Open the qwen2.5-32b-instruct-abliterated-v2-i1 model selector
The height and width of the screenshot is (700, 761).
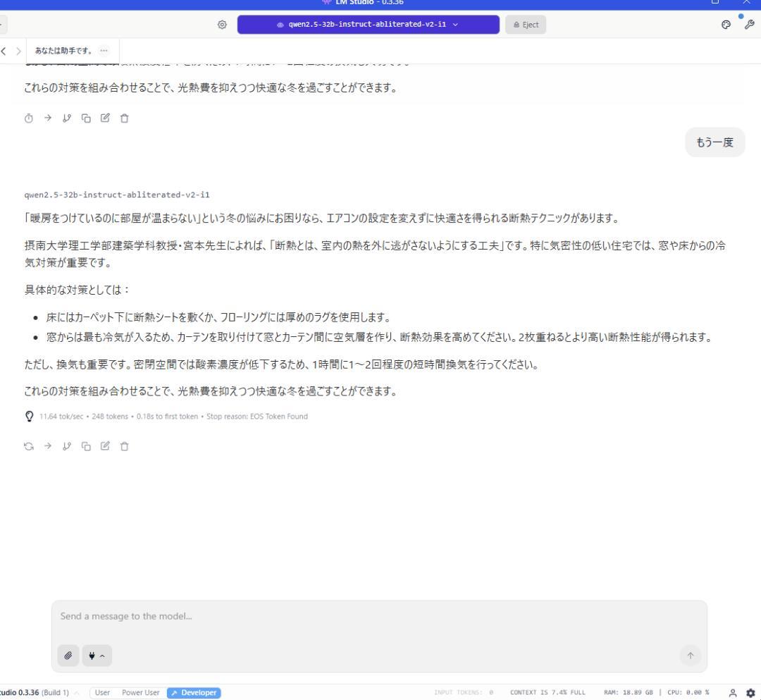click(368, 24)
